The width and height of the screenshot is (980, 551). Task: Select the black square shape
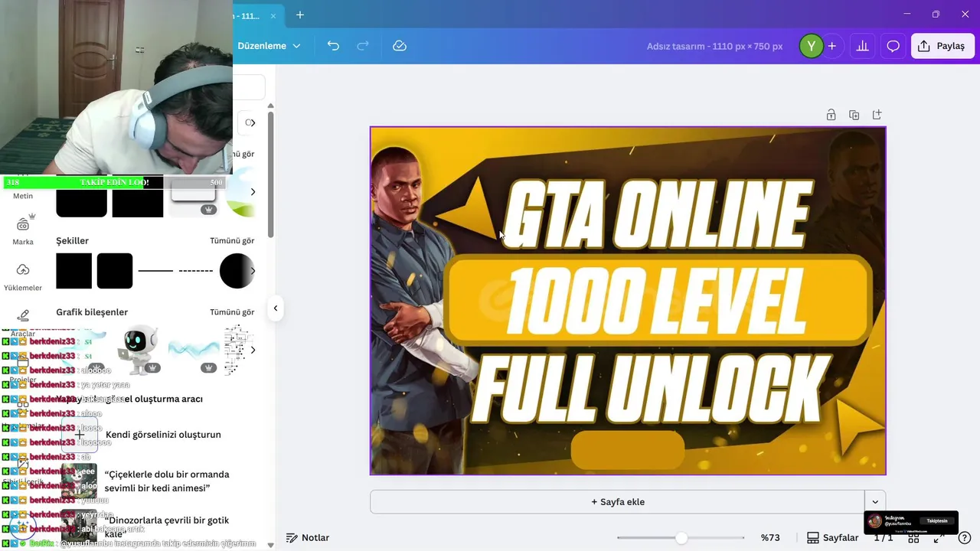pyautogui.click(x=74, y=271)
